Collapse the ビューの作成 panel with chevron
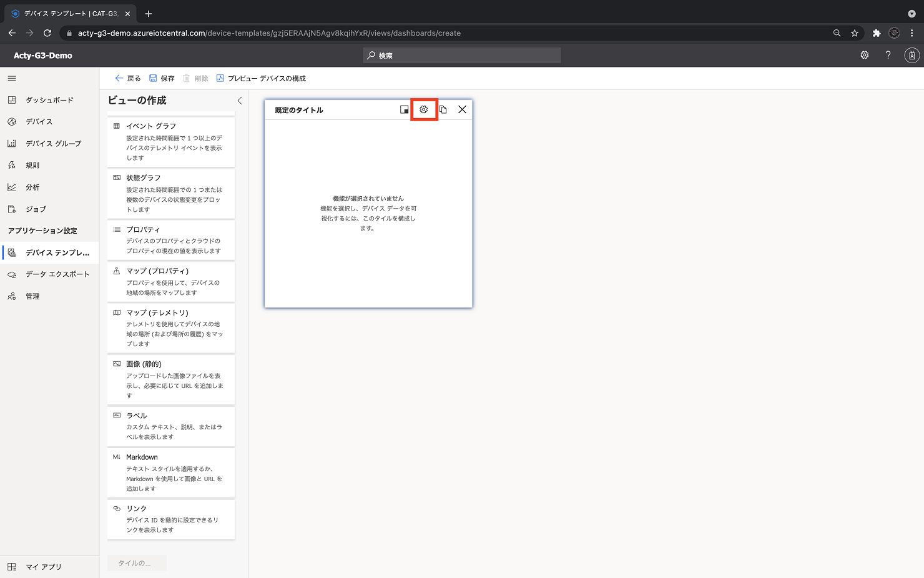Viewport: 924px width, 578px height. click(239, 100)
